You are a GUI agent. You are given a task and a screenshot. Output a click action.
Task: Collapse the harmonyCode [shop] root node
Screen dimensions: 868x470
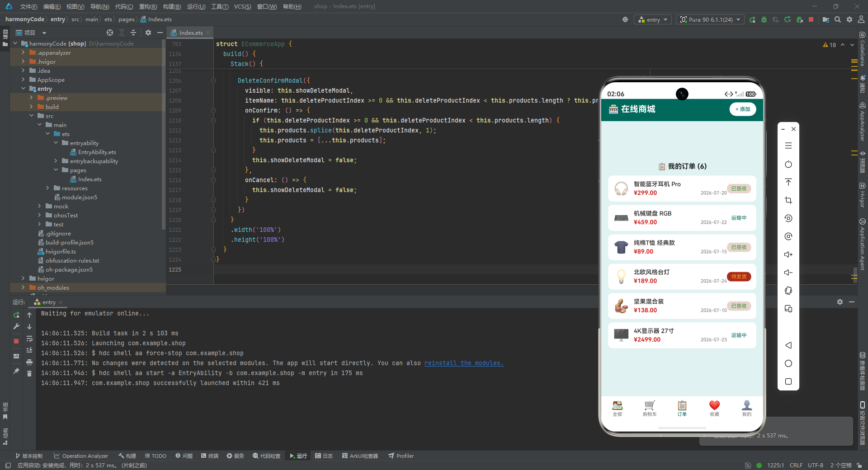tap(15, 43)
